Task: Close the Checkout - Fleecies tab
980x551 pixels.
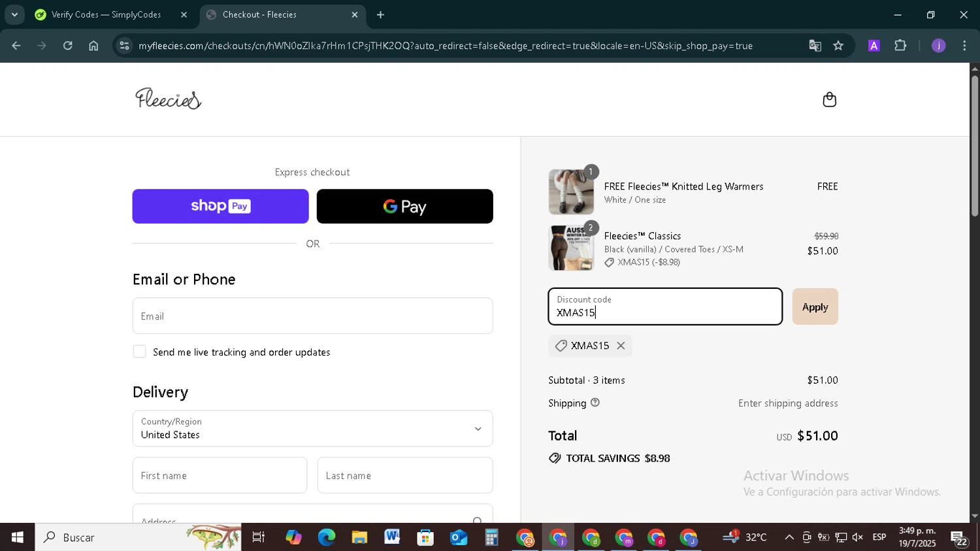Action: point(355,14)
